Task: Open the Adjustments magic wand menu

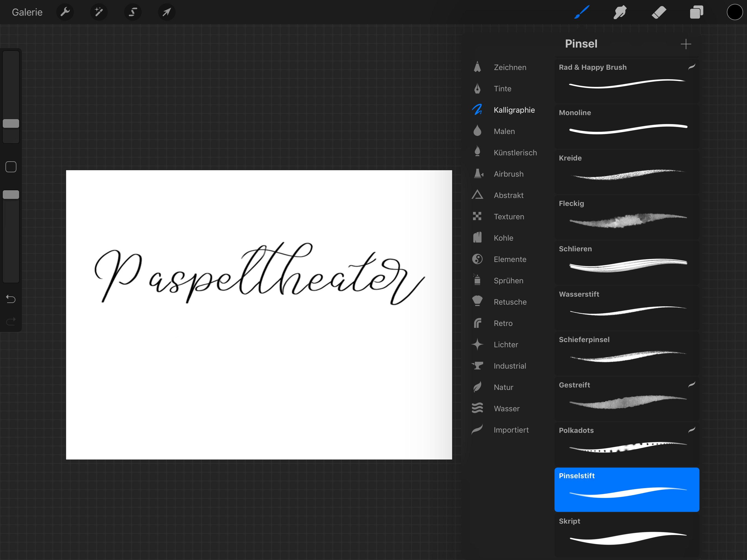Action: coord(99,12)
